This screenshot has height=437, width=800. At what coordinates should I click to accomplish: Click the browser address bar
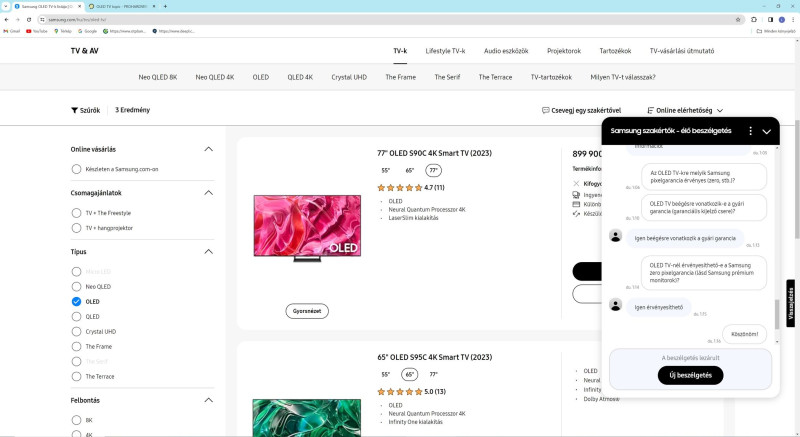click(x=390, y=19)
